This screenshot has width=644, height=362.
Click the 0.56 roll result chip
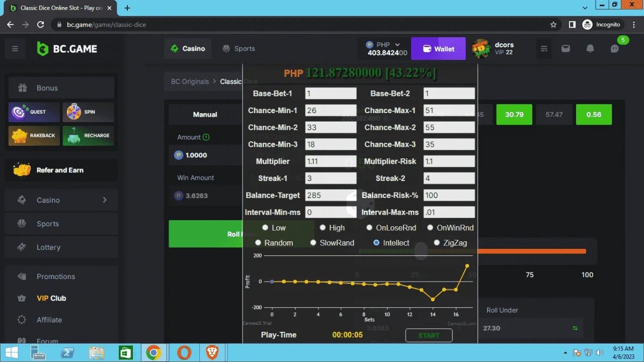594,115
